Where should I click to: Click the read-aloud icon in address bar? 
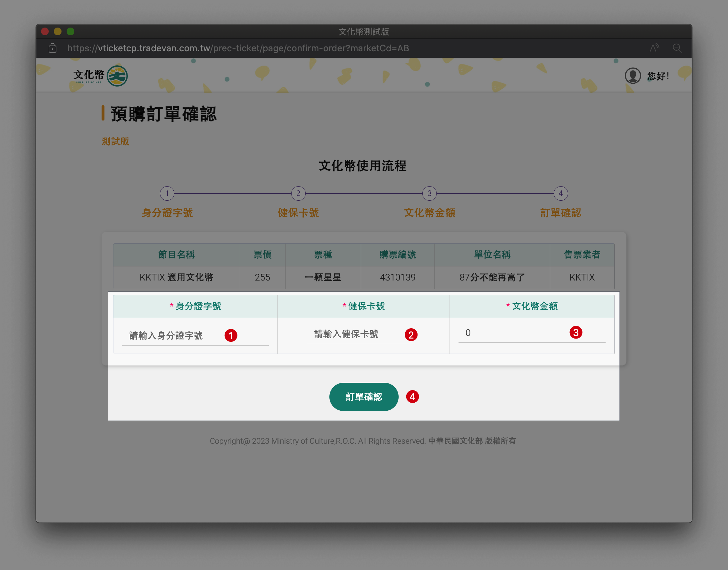point(654,48)
